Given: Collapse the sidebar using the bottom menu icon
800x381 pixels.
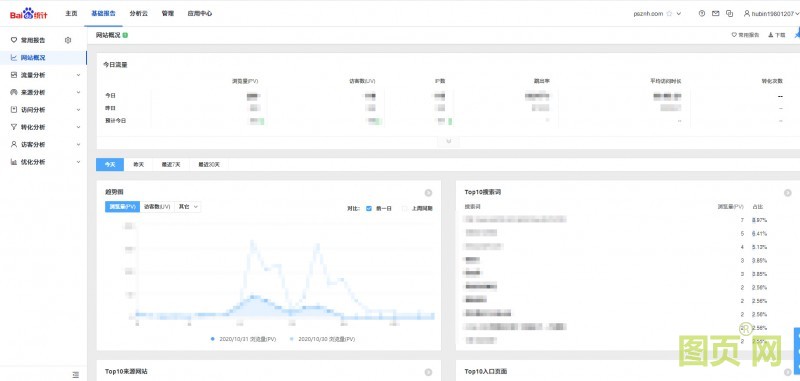Looking at the screenshot, I should (x=76, y=375).
